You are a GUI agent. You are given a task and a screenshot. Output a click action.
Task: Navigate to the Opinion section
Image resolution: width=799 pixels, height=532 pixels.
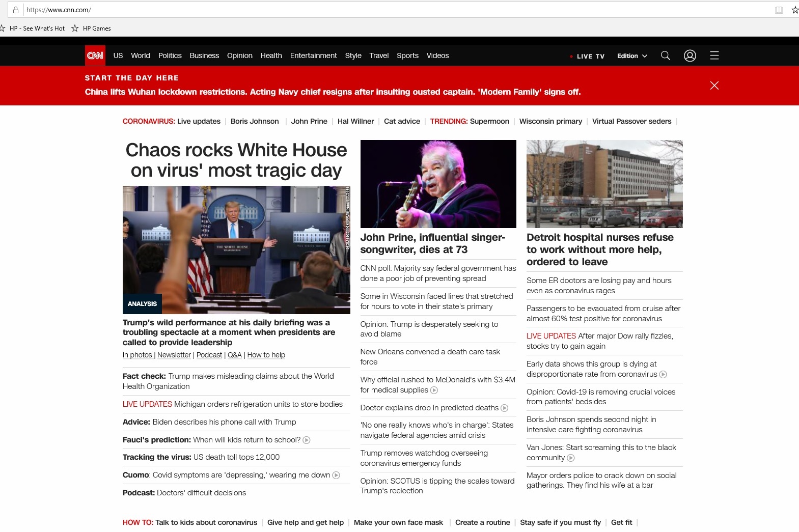240,55
